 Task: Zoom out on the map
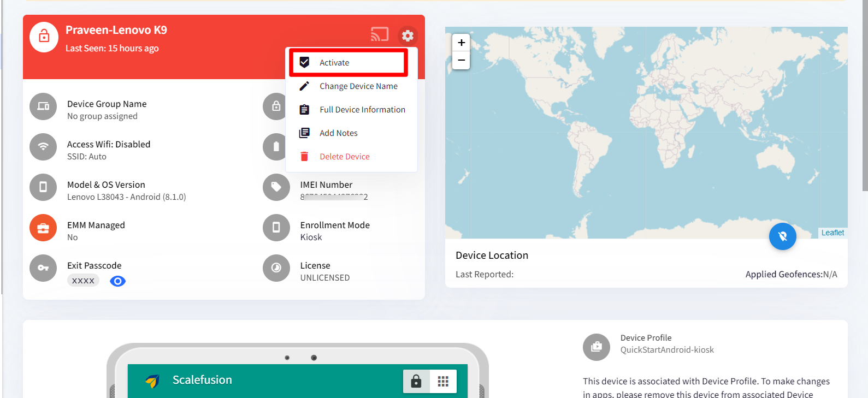click(461, 60)
